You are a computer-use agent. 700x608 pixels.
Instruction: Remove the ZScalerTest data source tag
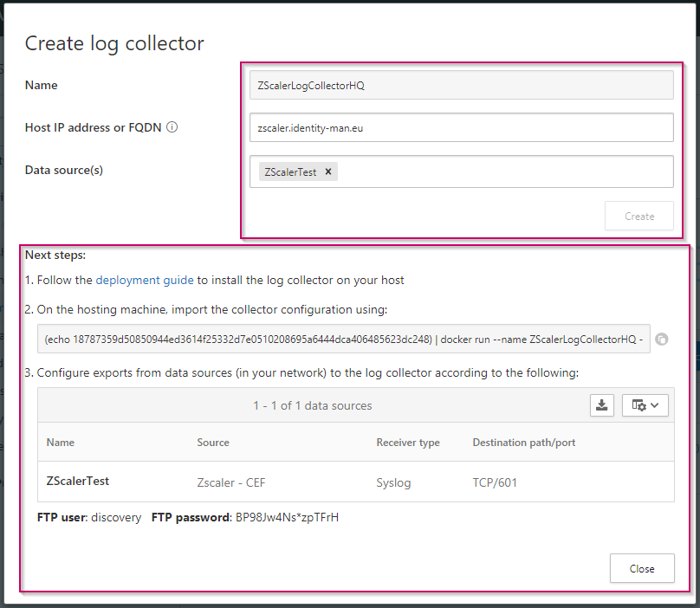click(x=328, y=171)
